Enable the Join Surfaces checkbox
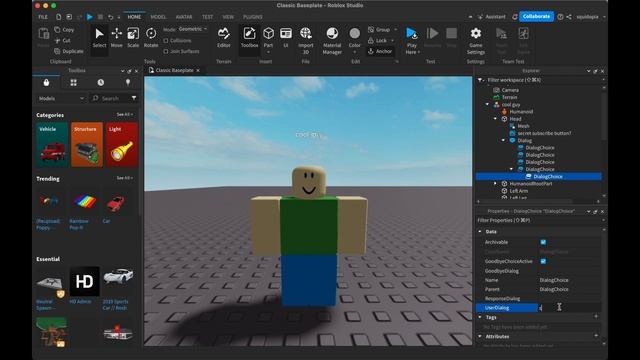 (x=166, y=51)
